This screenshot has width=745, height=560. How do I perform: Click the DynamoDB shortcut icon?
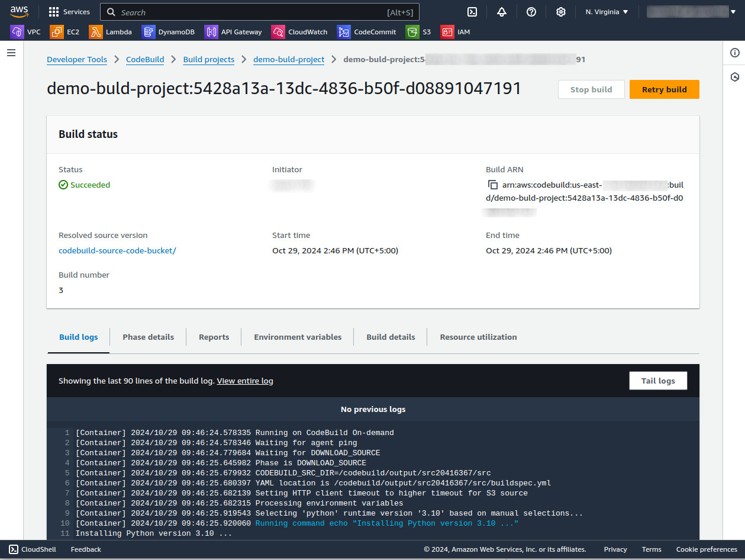[x=149, y=32]
